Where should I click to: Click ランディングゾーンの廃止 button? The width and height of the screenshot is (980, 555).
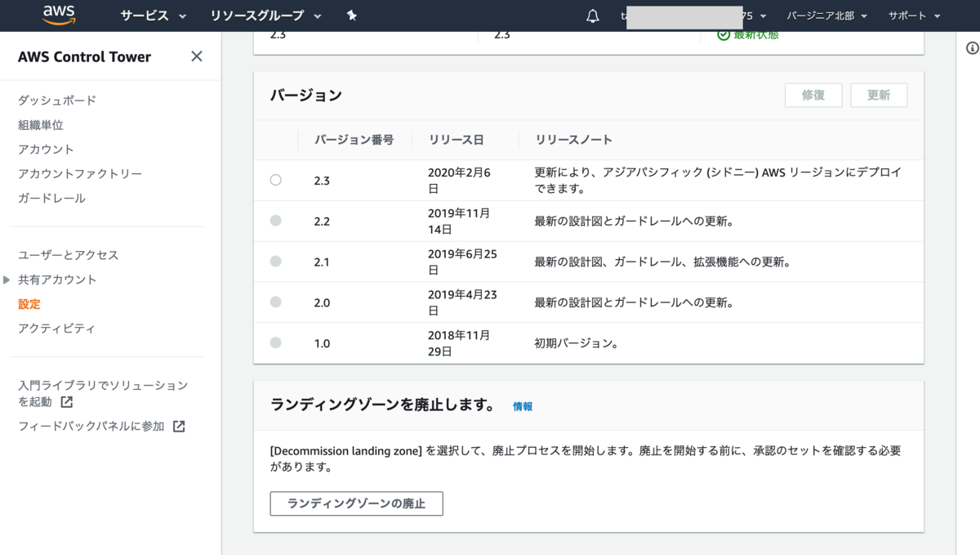356,504
